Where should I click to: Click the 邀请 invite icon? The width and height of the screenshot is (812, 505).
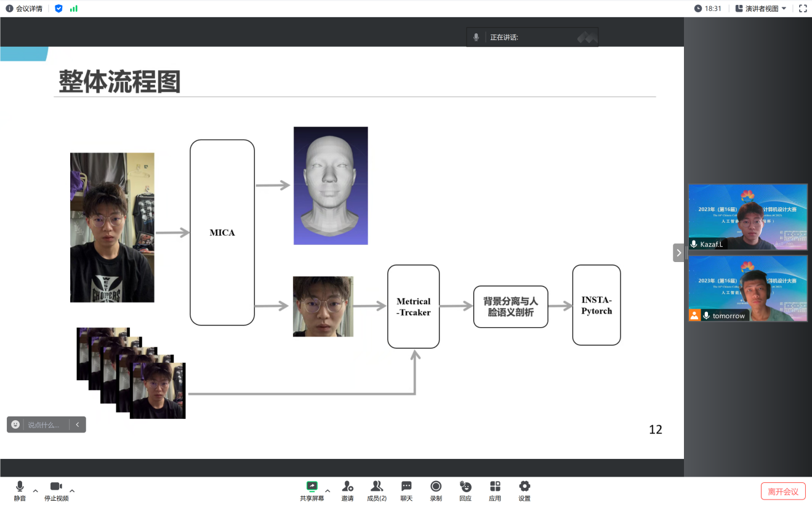coord(348,487)
